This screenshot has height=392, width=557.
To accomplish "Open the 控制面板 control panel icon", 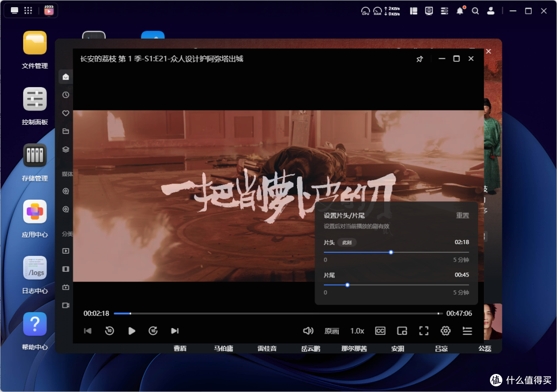I will 35,99.
